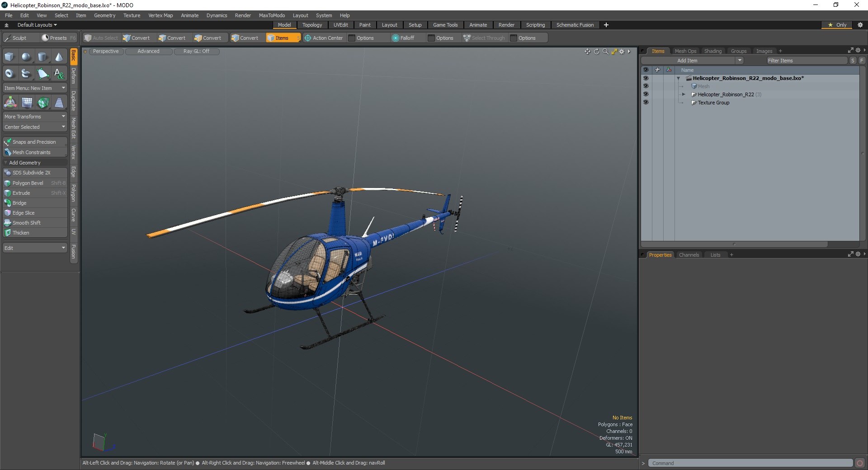Open the Geometry menu

tap(104, 15)
